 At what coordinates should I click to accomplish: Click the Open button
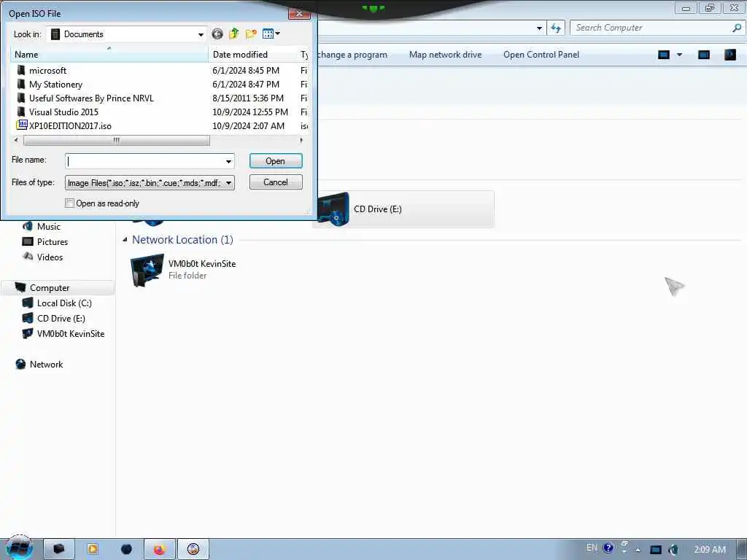276,161
